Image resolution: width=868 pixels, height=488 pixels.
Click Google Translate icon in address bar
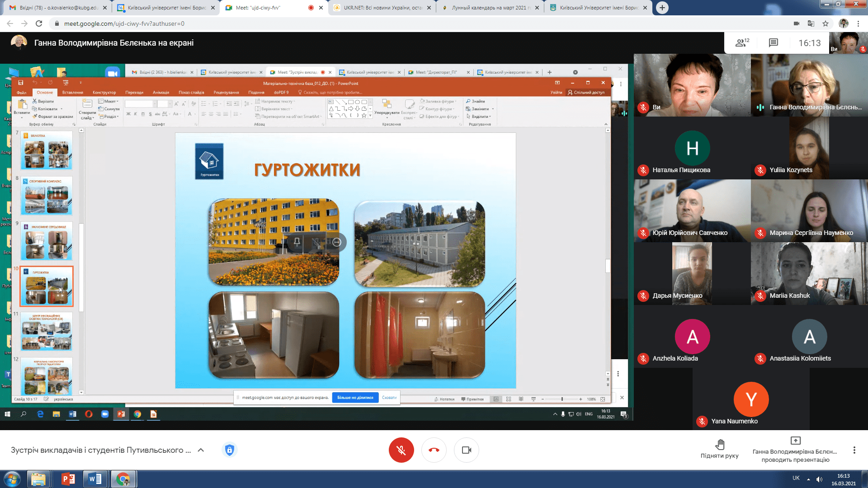click(x=811, y=23)
